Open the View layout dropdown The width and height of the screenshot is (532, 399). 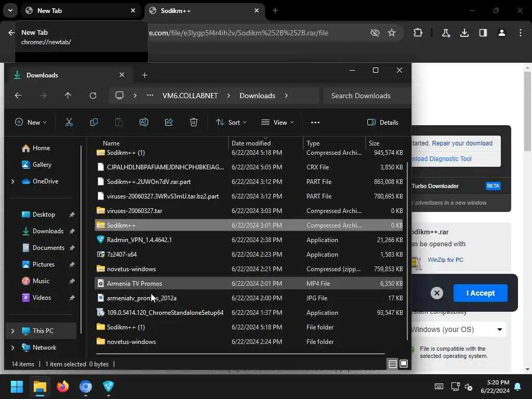pyautogui.click(x=277, y=123)
